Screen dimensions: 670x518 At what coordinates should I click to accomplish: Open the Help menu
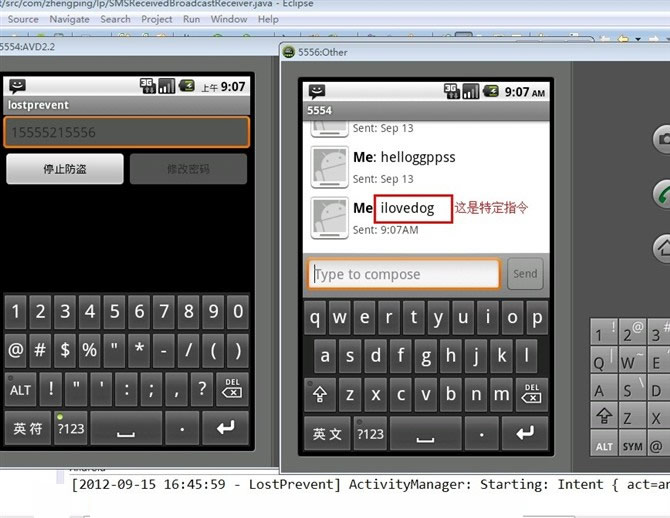pos(268,19)
